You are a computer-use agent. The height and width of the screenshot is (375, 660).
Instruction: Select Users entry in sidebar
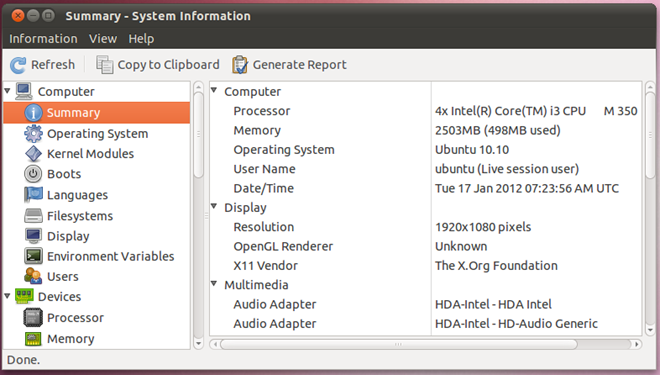click(63, 277)
